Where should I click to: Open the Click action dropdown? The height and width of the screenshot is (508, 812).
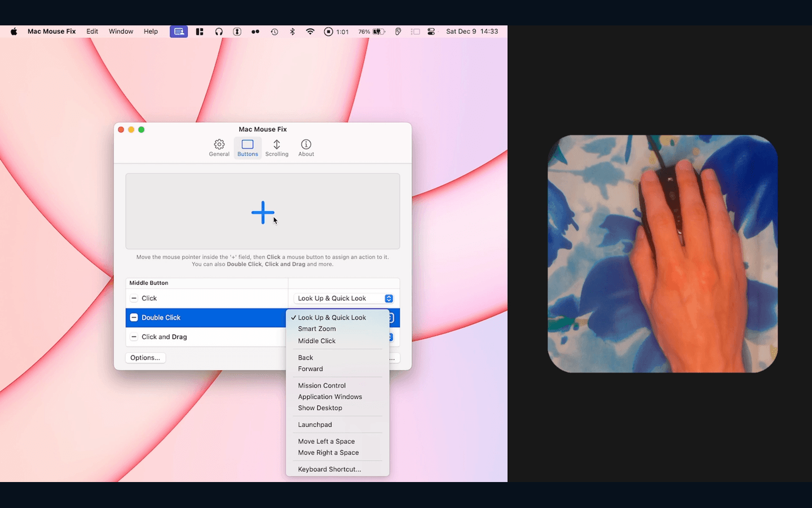coord(344,298)
